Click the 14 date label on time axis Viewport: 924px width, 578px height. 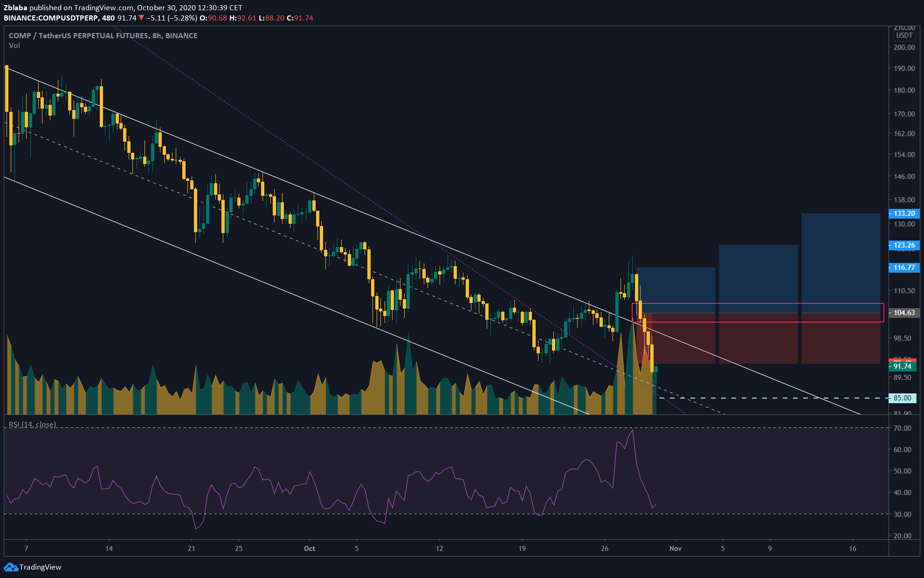click(109, 549)
